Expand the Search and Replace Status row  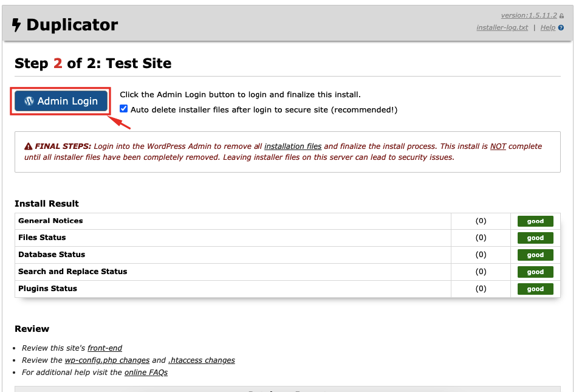287,272
